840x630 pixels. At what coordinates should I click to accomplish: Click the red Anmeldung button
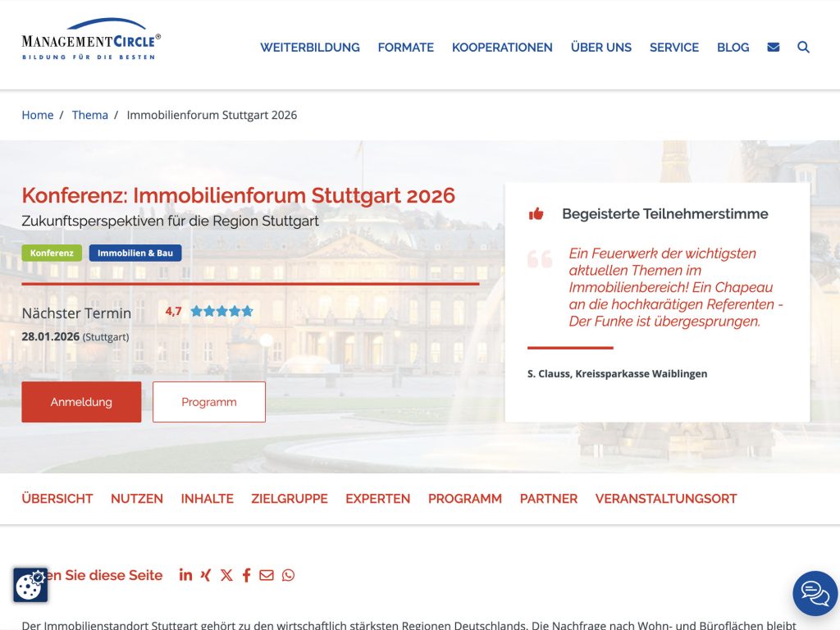click(x=81, y=402)
